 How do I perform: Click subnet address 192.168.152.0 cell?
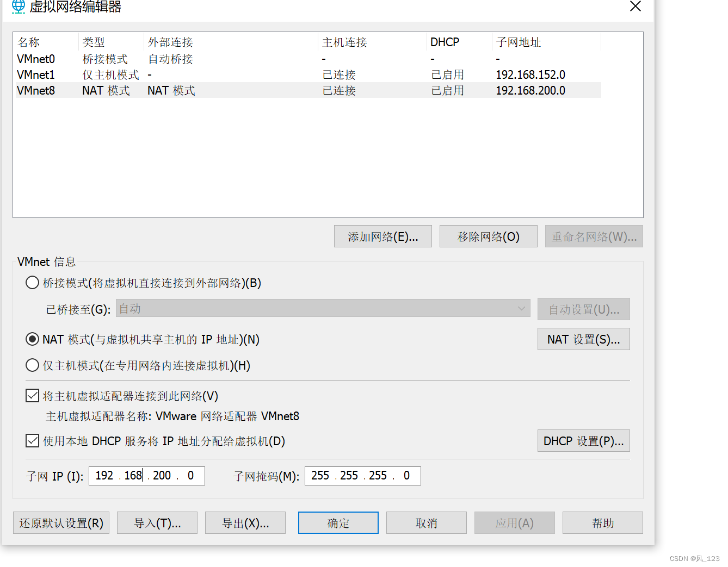[530, 74]
